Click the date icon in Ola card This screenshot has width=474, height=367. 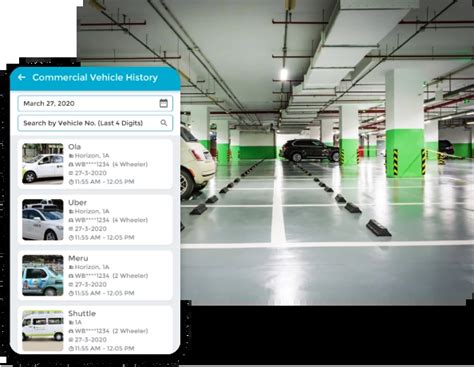(x=71, y=173)
